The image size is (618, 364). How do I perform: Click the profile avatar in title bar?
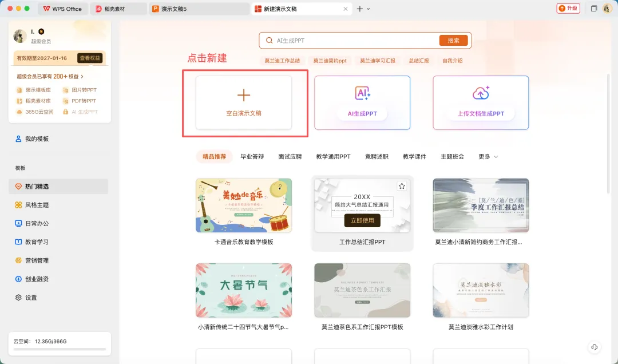(607, 8)
